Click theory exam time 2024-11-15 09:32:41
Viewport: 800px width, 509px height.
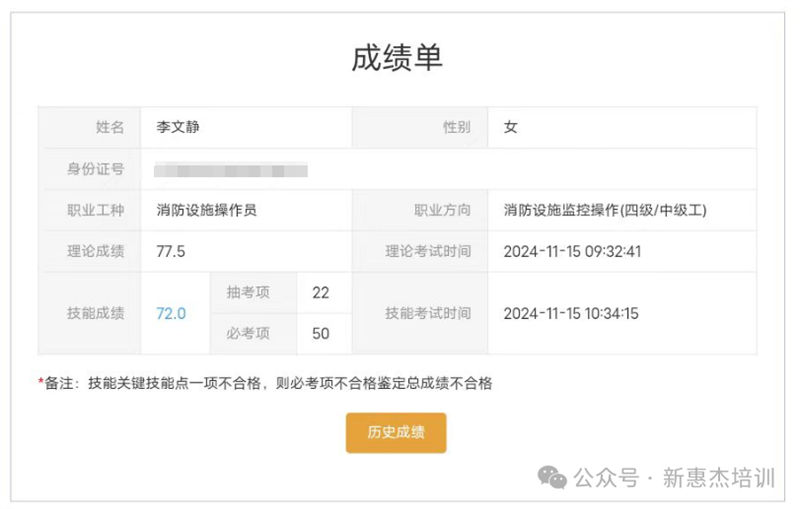click(x=572, y=251)
